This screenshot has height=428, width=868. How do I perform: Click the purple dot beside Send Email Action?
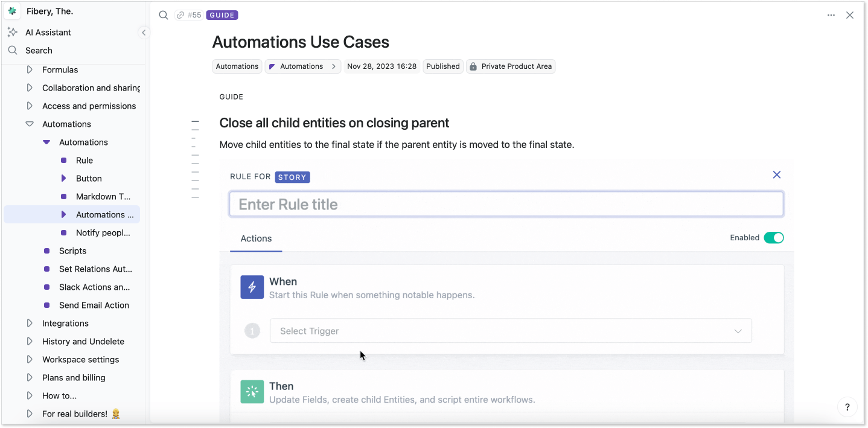click(x=47, y=305)
